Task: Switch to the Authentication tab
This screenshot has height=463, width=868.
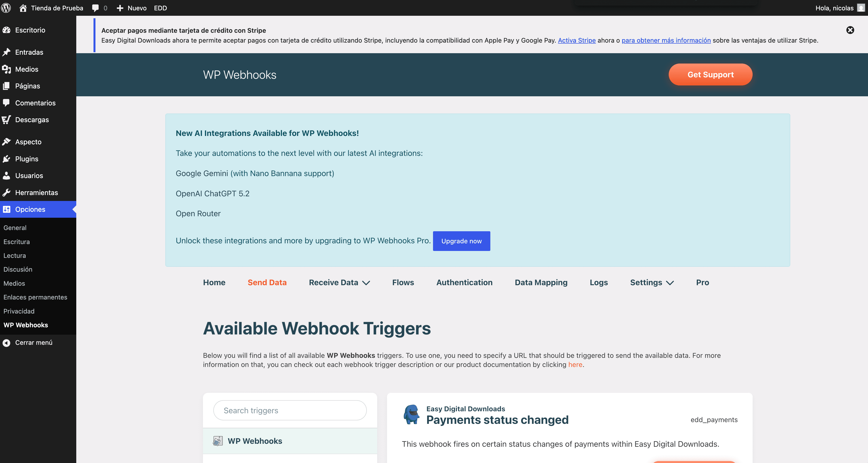Action: (464, 282)
